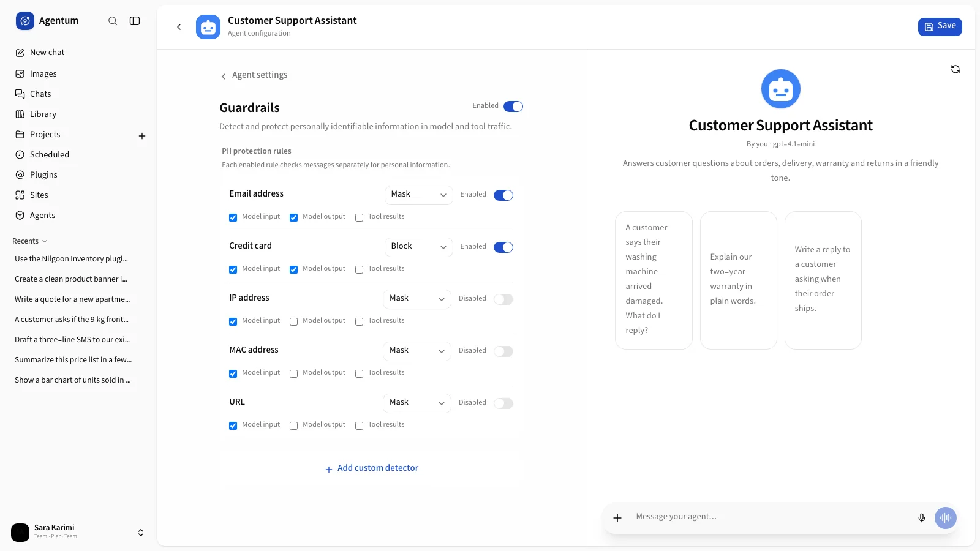Screen dimensions: 980x551
Task: Return to Agent settings
Action: tap(254, 75)
